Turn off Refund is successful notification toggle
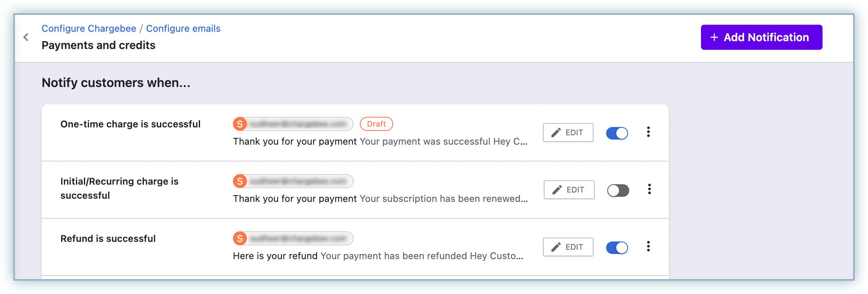The image size is (868, 294). (x=617, y=248)
